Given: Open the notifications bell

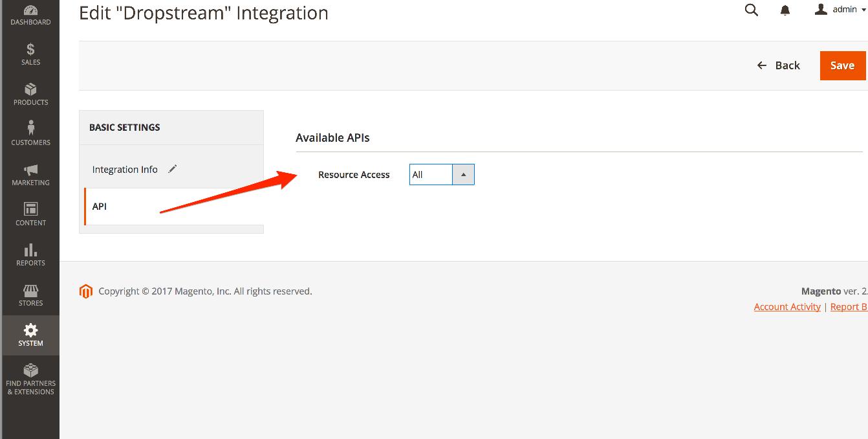Looking at the screenshot, I should [x=785, y=10].
